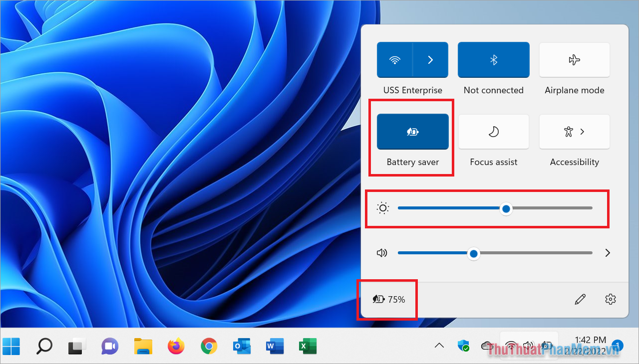The height and width of the screenshot is (364, 639).
Task: Launch Google Chrome from the taskbar
Action: 209,346
